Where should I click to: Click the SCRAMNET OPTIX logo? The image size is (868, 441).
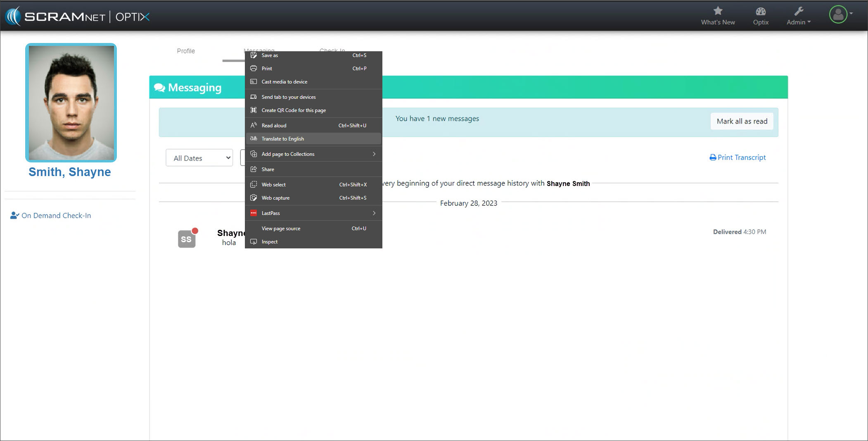tap(78, 17)
